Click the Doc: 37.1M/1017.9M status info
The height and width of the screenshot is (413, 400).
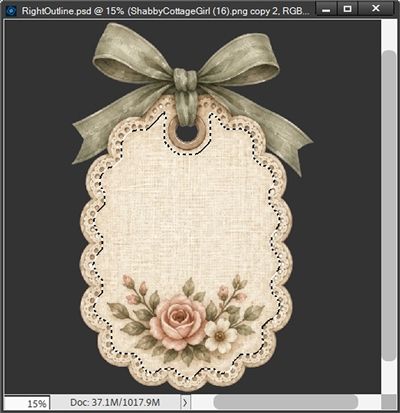point(115,403)
